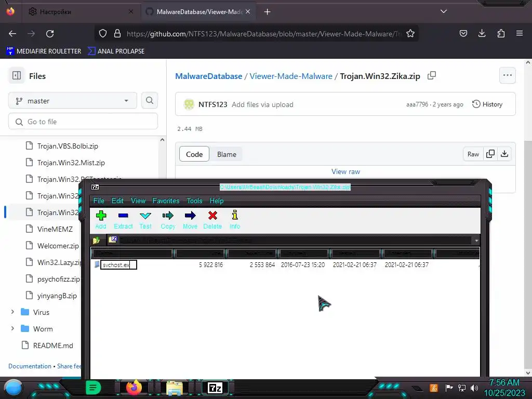Viewport: 532px width, 399px height.
Task: Open Firefox extensions menu
Action: (501, 33)
